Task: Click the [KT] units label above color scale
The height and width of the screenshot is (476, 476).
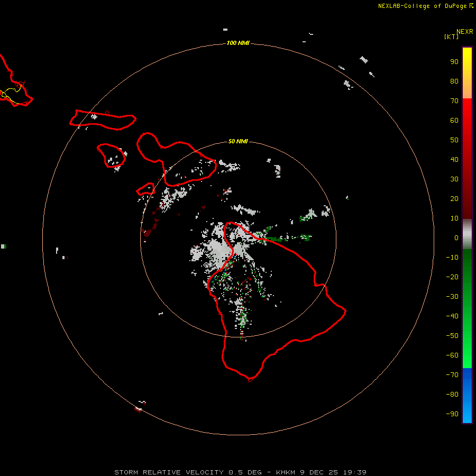Action: [451, 37]
